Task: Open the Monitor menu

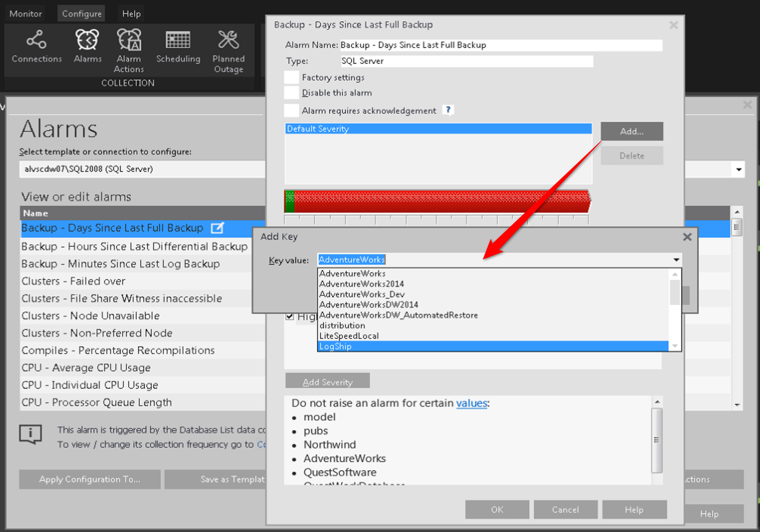Action: (x=25, y=14)
